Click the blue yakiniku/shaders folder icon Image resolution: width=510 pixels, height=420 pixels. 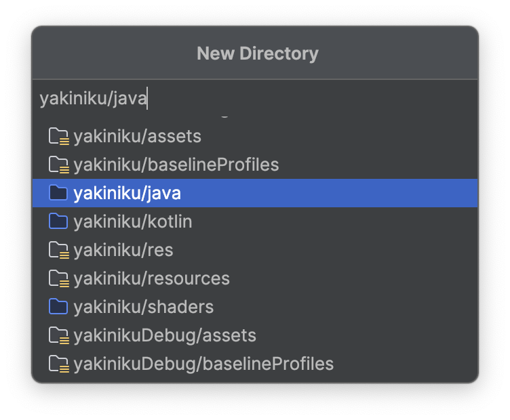point(59,307)
